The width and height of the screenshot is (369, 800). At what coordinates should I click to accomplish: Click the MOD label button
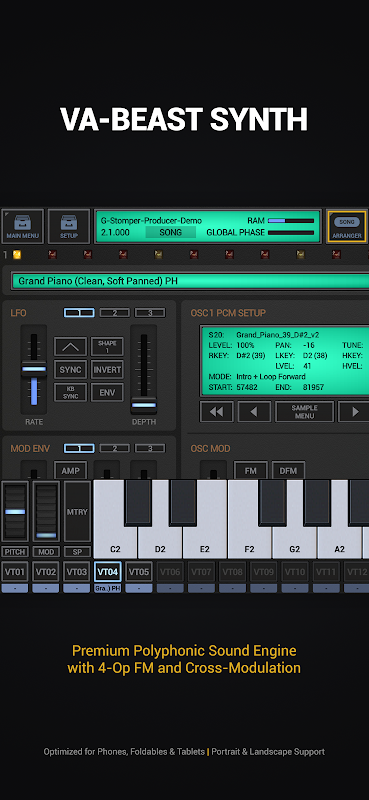[x=46, y=552]
